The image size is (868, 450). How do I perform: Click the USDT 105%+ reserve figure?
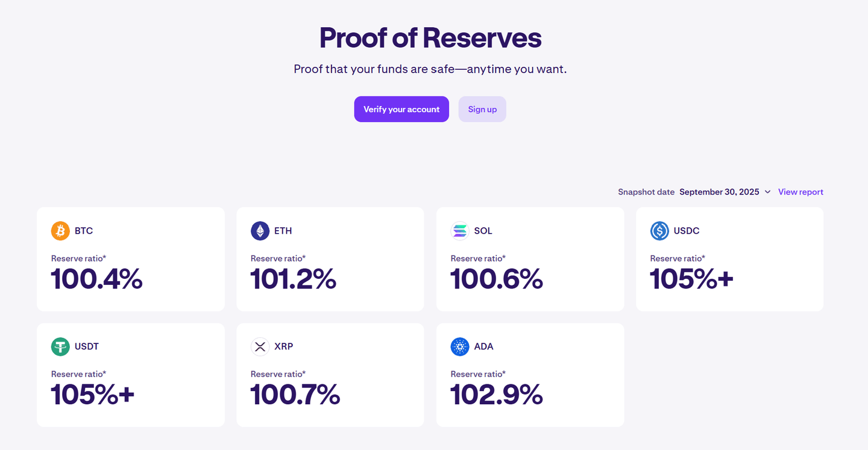92,395
